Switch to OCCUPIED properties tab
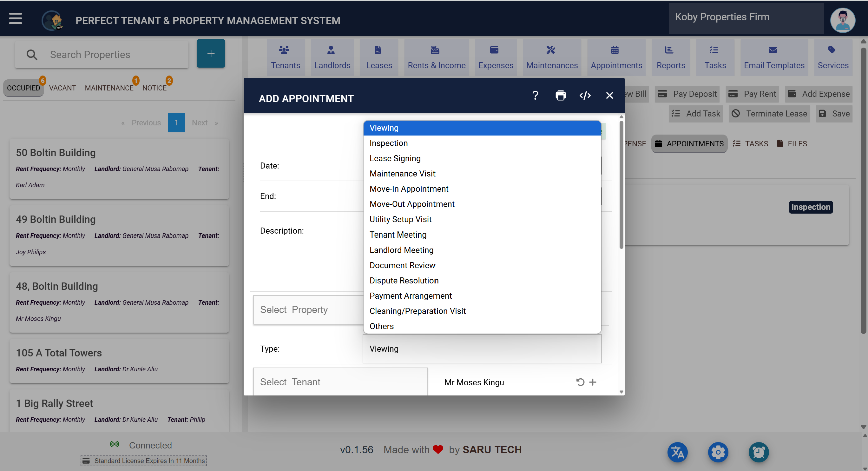This screenshot has width=868, height=471. click(23, 88)
